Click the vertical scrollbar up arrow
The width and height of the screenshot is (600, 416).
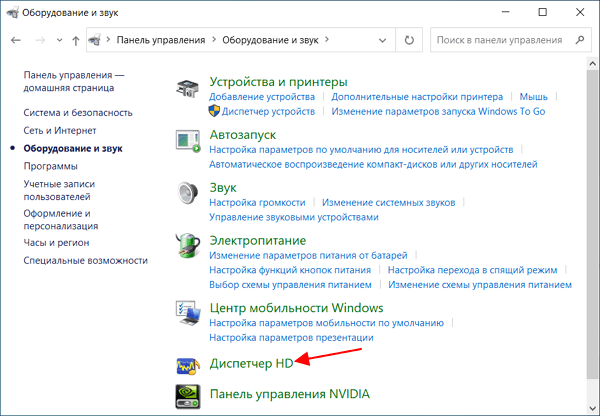coord(592,63)
